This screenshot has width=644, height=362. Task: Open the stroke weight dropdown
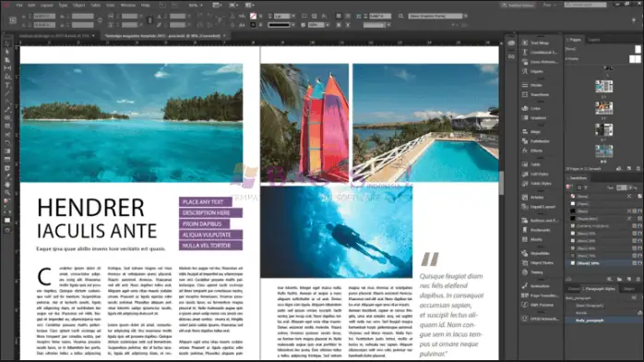pyautogui.click(x=292, y=16)
